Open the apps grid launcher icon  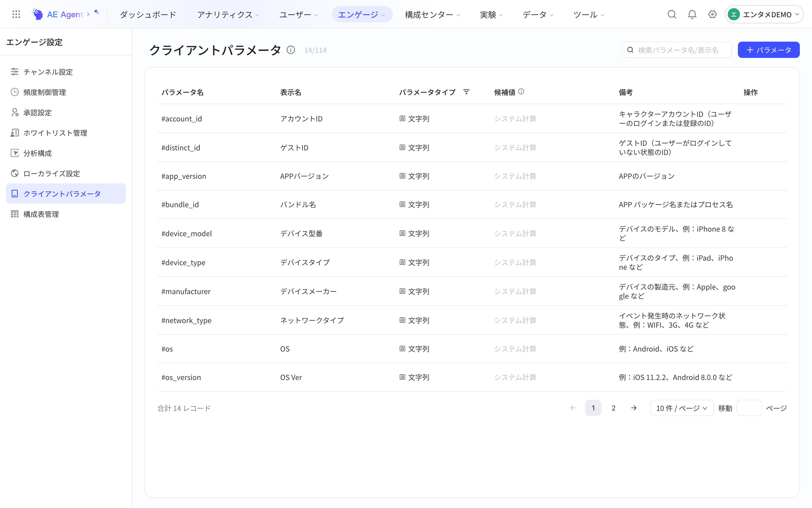16,14
